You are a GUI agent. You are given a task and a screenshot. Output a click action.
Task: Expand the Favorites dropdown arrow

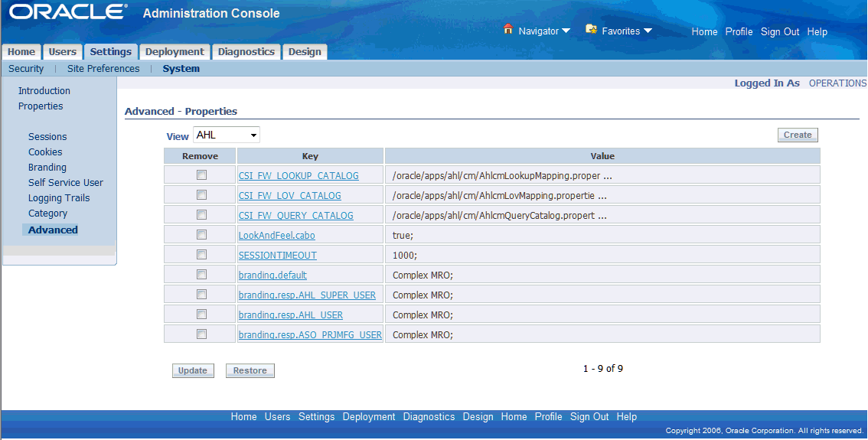tap(648, 31)
